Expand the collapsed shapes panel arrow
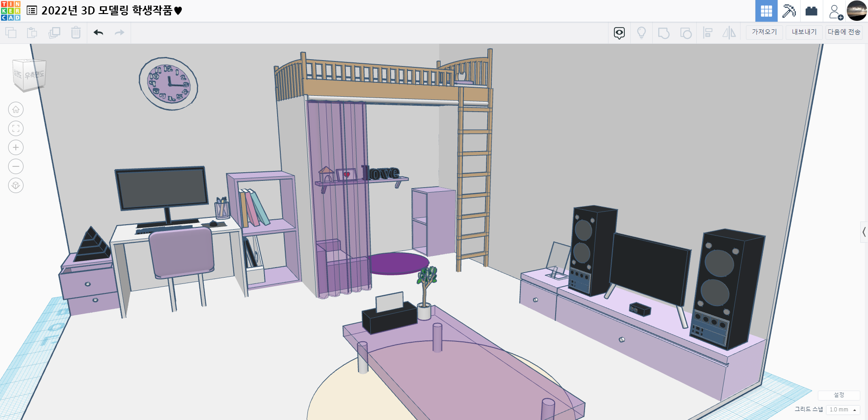The height and width of the screenshot is (420, 868). (x=864, y=232)
